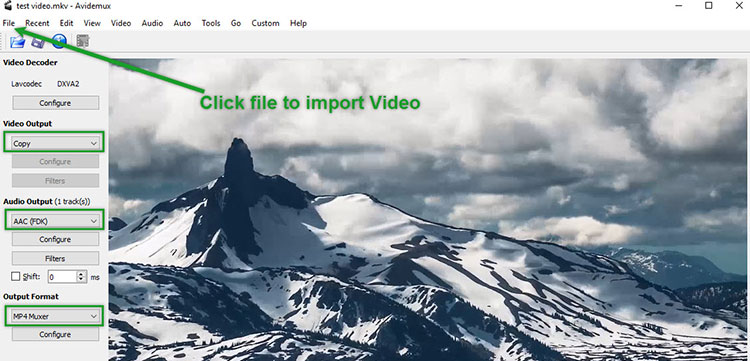The width and height of the screenshot is (750, 361).
Task: Click the Video Decoder heading
Action: [30, 63]
